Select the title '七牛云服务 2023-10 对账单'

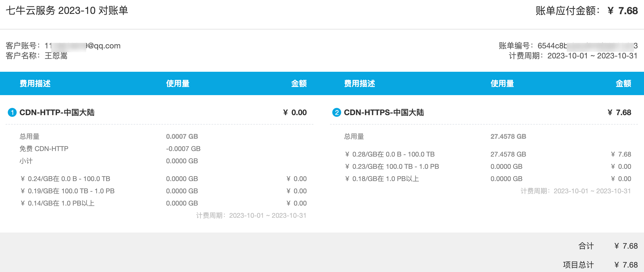point(67,11)
